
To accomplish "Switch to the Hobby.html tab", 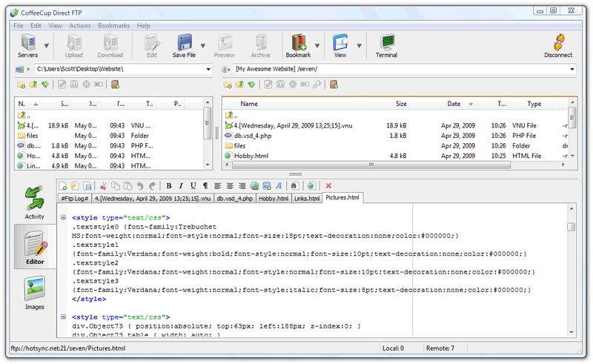I will click(x=274, y=198).
